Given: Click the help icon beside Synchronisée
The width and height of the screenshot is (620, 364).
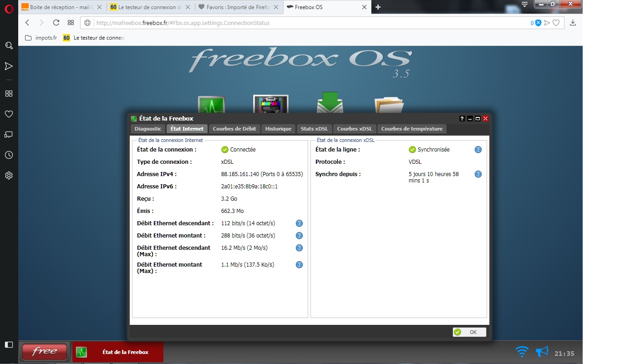Looking at the screenshot, I should tap(478, 149).
